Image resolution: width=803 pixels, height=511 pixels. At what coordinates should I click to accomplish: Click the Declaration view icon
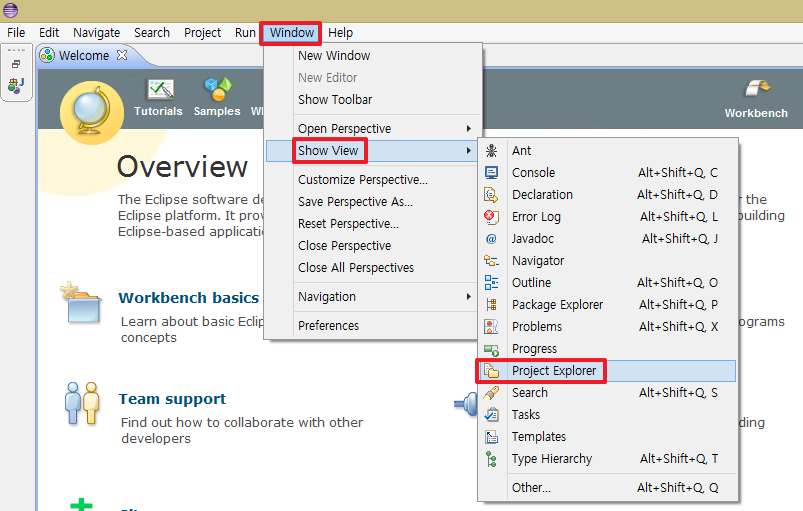491,195
